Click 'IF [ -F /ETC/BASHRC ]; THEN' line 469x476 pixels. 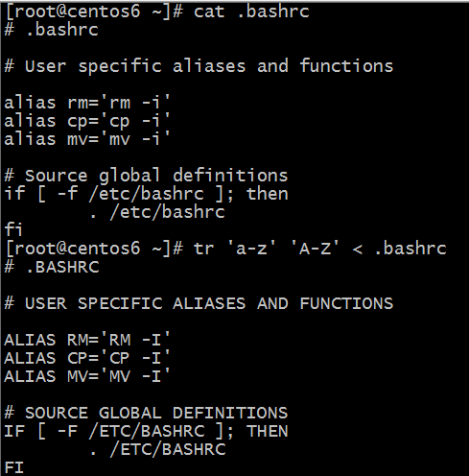[146, 431]
